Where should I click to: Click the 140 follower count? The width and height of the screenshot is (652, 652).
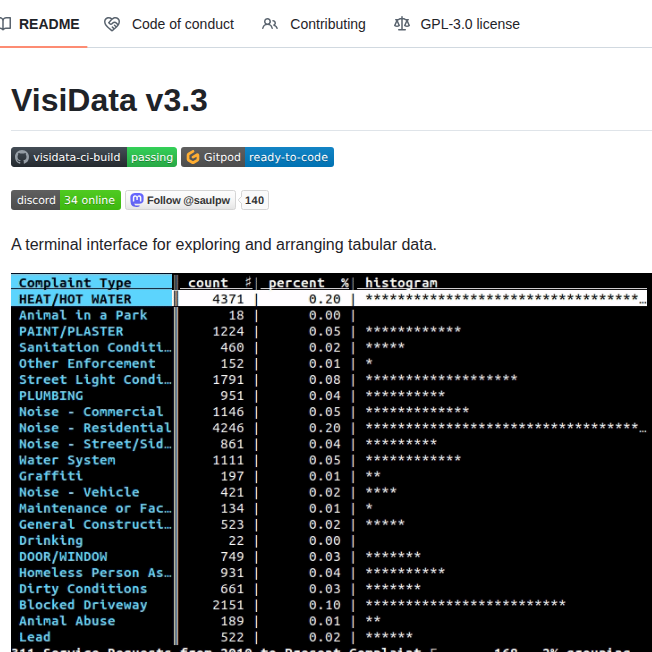[x=254, y=200]
